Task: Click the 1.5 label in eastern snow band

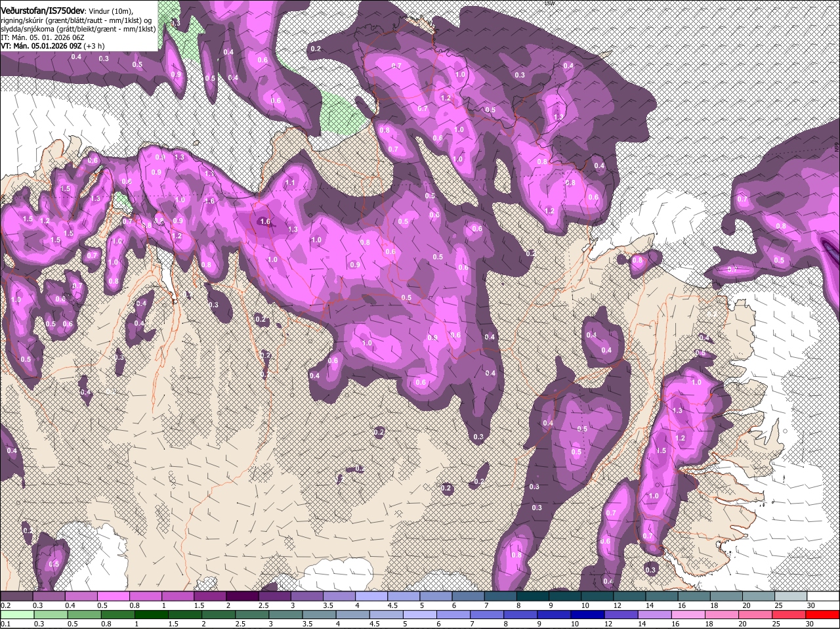Action: (x=661, y=451)
